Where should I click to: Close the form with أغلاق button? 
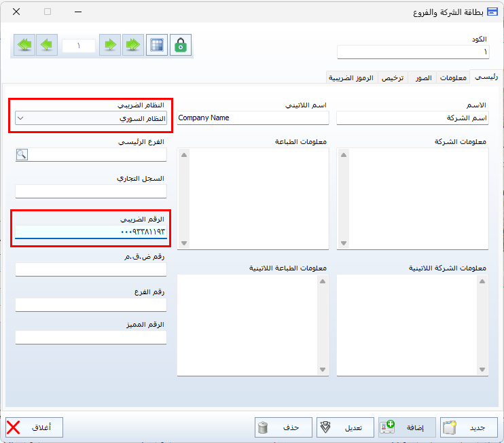(x=34, y=427)
